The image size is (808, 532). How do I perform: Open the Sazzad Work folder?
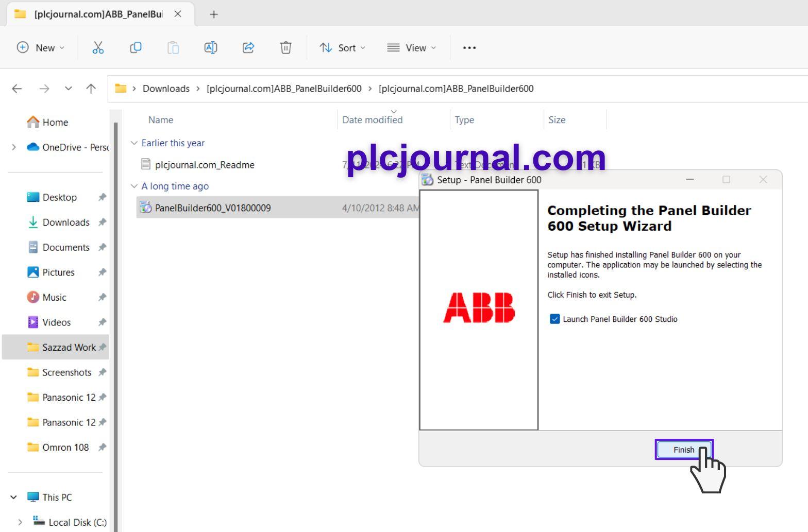56,347
